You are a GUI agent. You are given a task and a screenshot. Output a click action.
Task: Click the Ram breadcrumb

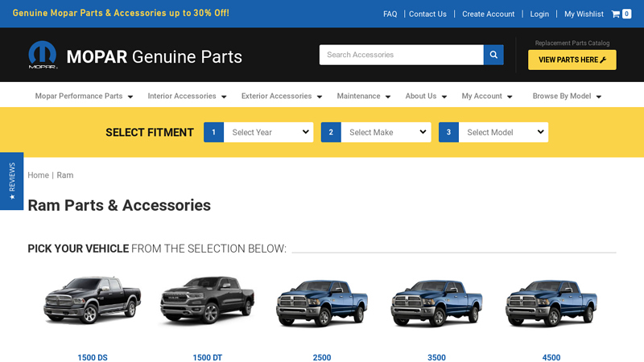65,175
